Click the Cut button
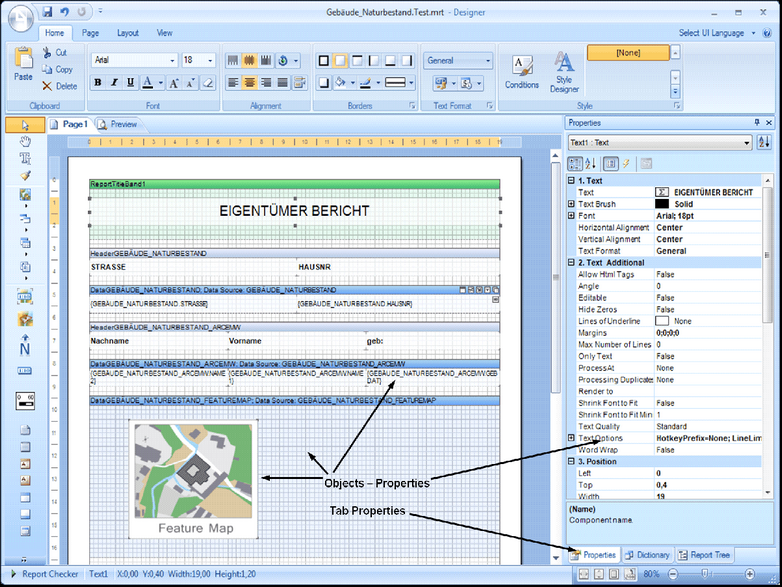The image size is (782, 587). [x=54, y=52]
